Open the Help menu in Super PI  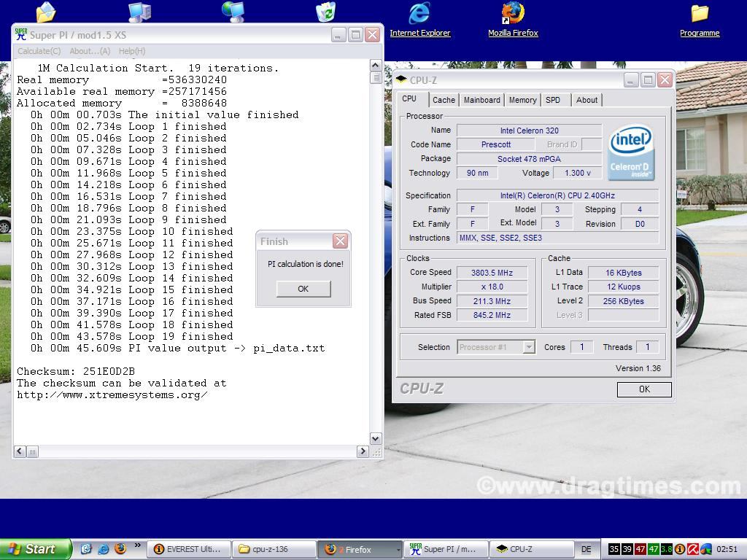point(132,51)
